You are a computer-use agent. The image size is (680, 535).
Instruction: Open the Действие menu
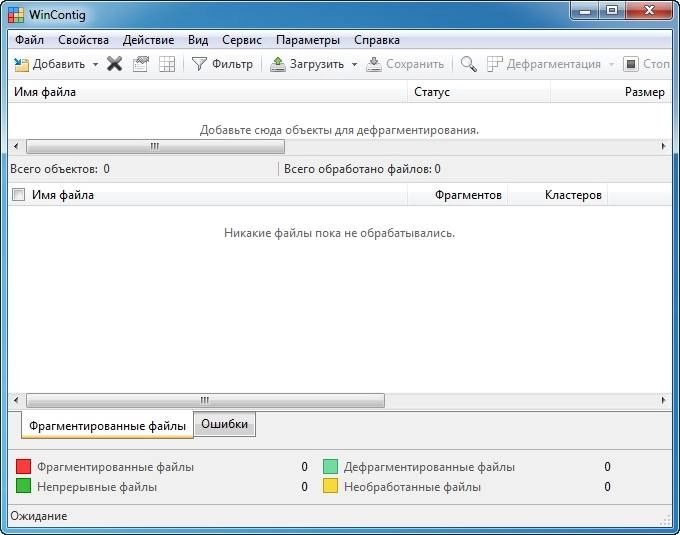tap(148, 40)
